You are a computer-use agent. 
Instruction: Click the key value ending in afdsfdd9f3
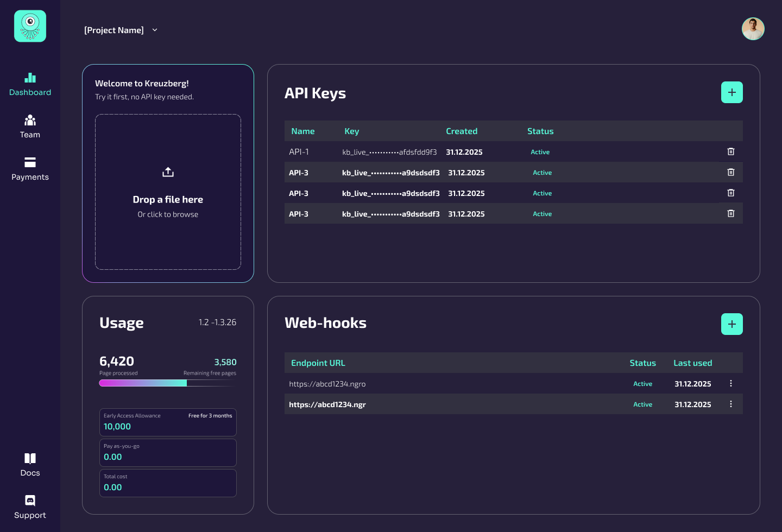click(389, 152)
